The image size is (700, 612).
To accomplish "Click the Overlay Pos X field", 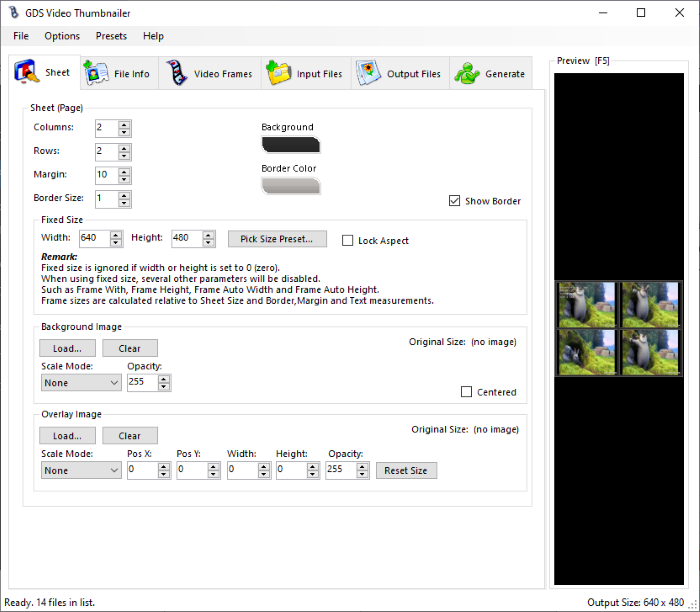I will (x=143, y=470).
